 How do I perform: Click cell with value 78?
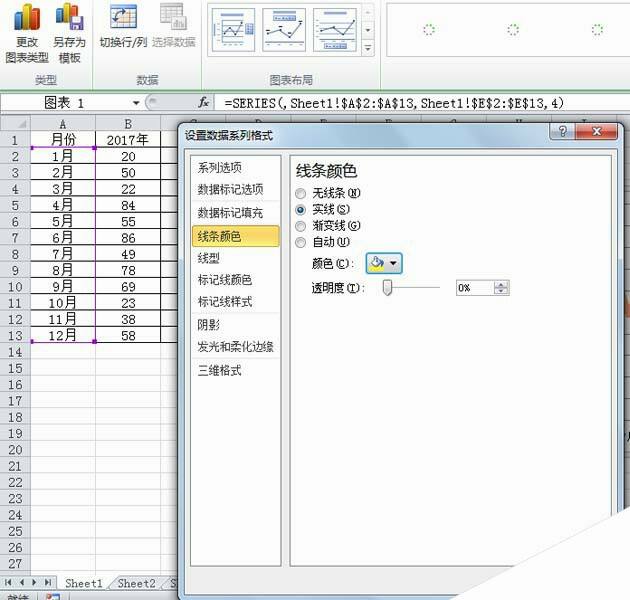pos(128,270)
